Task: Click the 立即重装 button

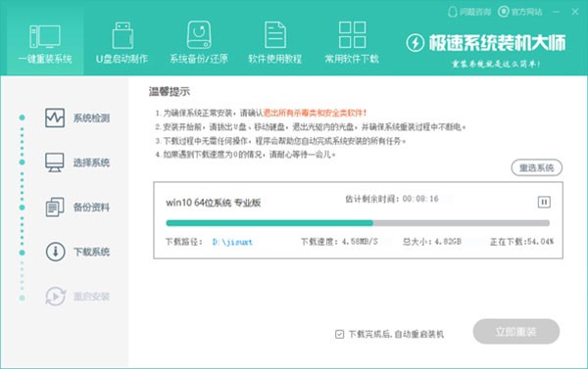Action: coord(516,332)
